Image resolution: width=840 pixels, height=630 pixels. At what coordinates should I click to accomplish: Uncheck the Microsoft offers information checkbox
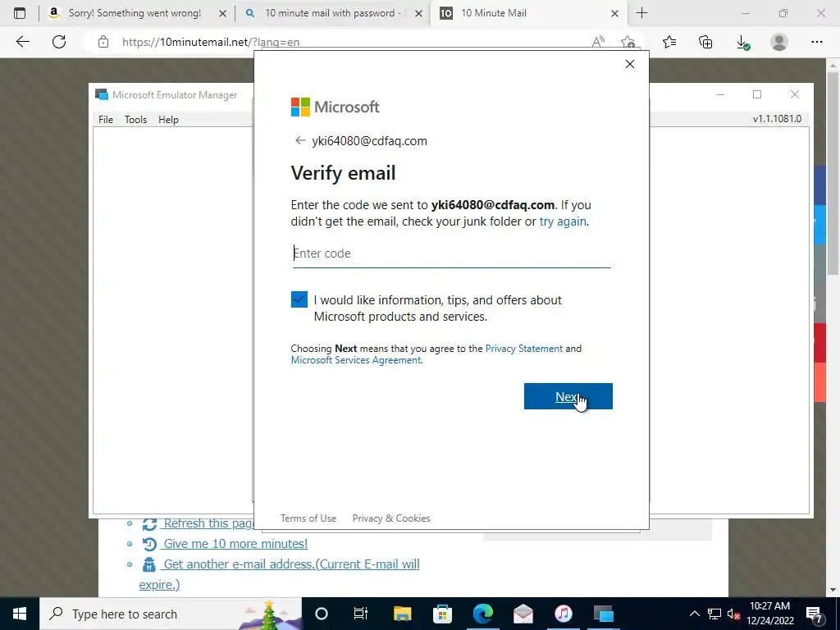(299, 299)
